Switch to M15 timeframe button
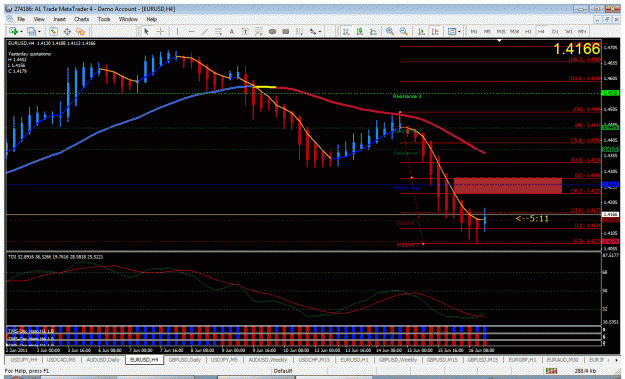Viewport: 625px width, 379px height. (501, 31)
